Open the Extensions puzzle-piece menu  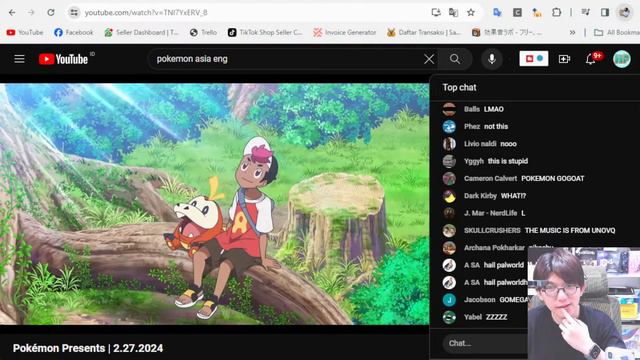[556, 13]
